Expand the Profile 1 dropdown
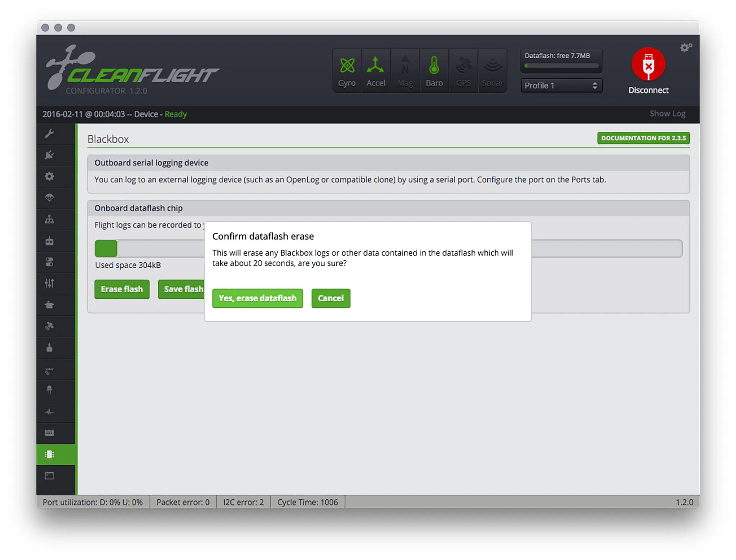Image resolution: width=736 pixels, height=560 pixels. tap(561, 85)
